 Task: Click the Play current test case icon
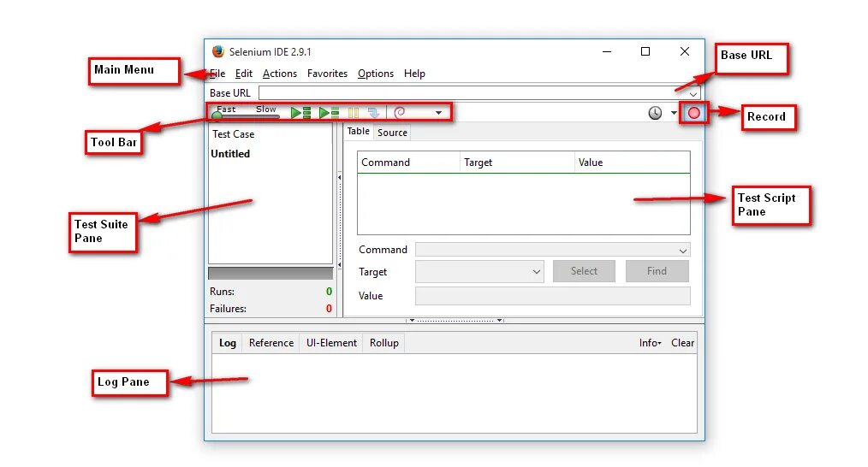coord(329,113)
